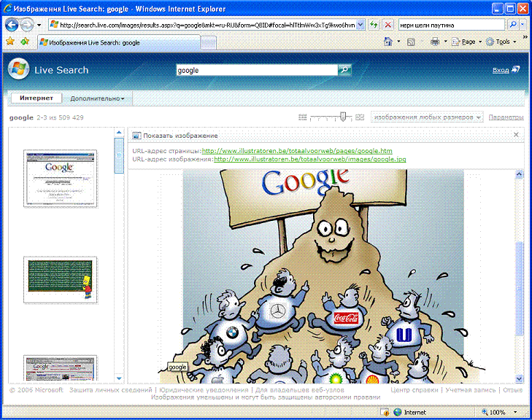Click the IE Back navigation button
The image size is (532, 420).
tap(12, 24)
